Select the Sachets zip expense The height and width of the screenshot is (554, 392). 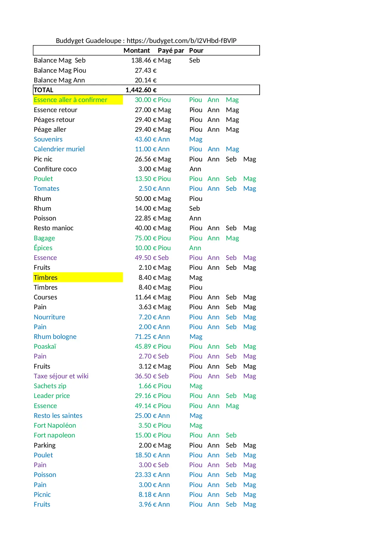(x=50, y=386)
